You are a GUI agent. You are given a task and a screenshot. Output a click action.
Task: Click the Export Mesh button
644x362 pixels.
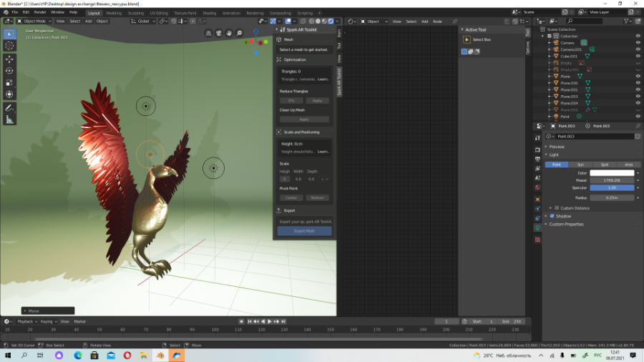click(304, 231)
